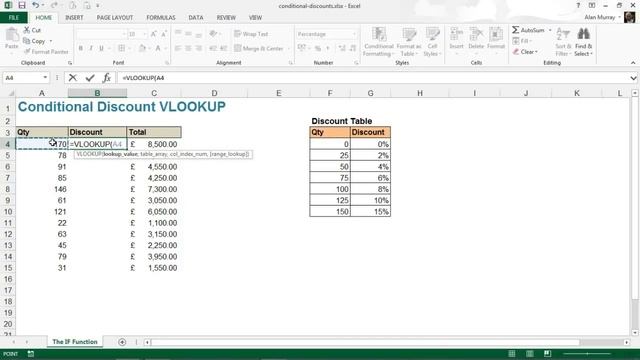640x360 pixels.
Task: Click the Clear eraser icon
Action: (x=516, y=52)
